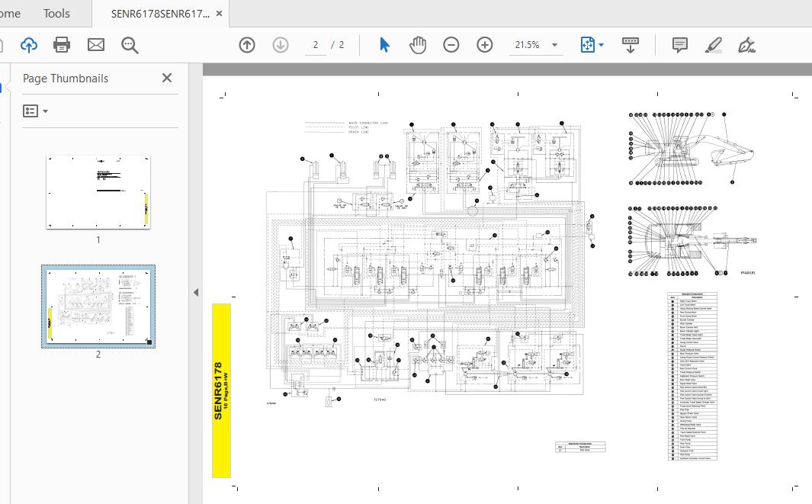Add a comment with speech bubble icon
This screenshot has height=504, width=812.
click(x=679, y=45)
